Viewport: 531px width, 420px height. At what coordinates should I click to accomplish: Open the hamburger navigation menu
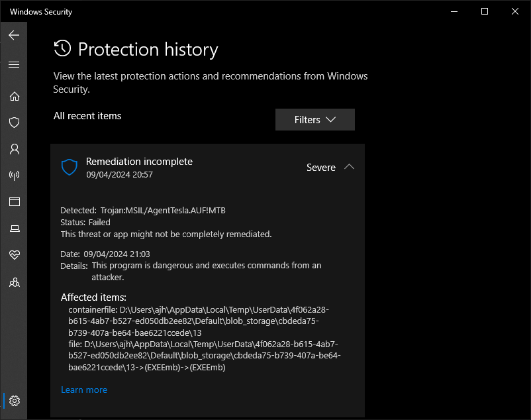pyautogui.click(x=14, y=64)
